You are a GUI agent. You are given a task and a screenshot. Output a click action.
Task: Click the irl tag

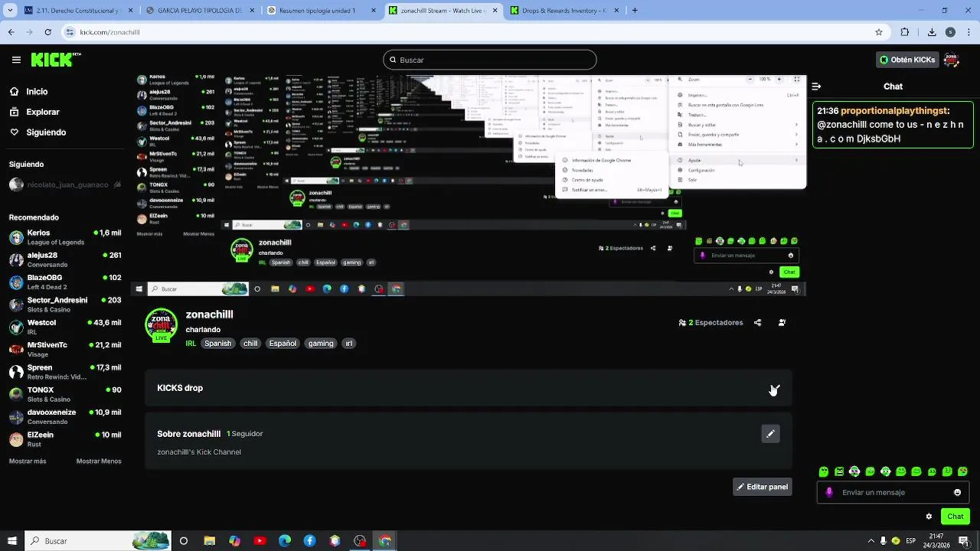[349, 344]
